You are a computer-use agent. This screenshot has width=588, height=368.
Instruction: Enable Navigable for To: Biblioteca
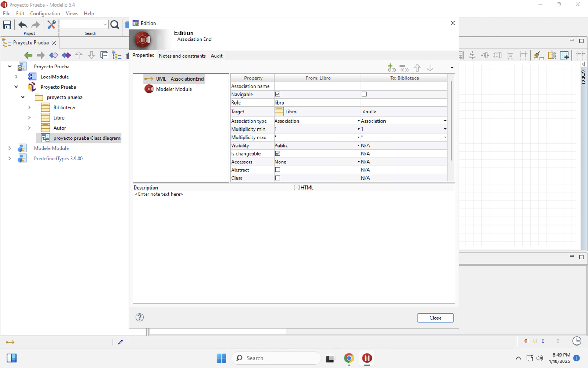click(364, 94)
